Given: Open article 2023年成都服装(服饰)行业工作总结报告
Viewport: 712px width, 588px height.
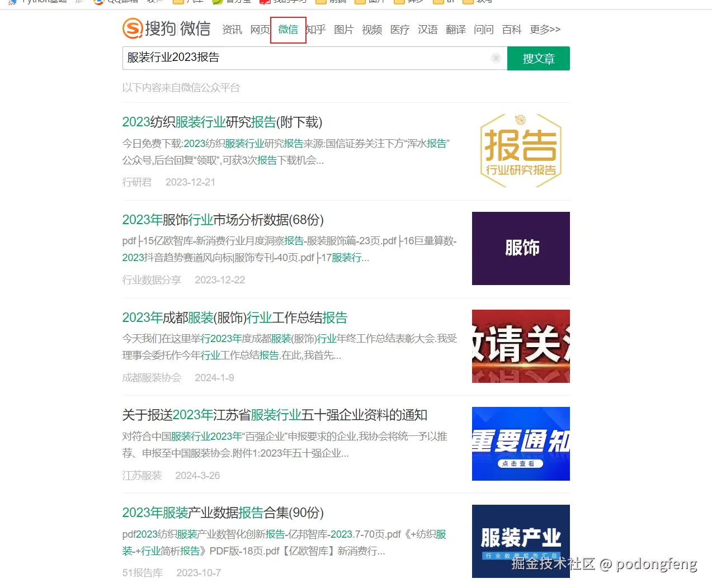Looking at the screenshot, I should (x=235, y=318).
